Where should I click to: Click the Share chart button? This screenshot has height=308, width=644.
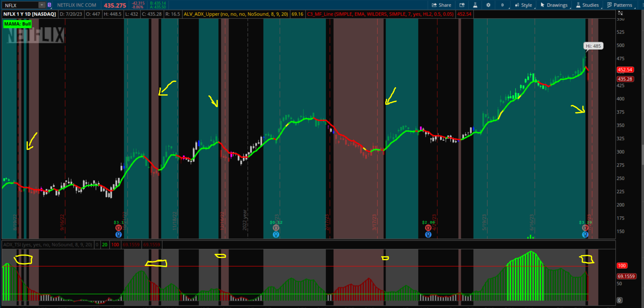pos(441,5)
